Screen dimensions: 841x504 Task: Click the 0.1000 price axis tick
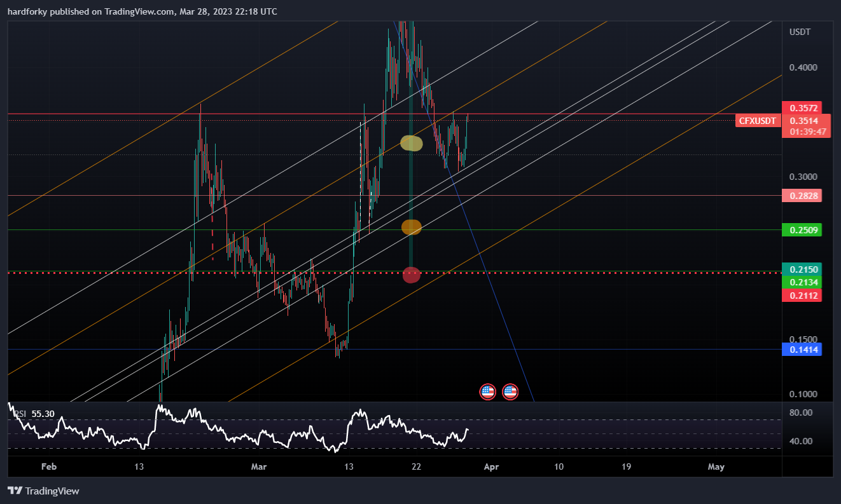pos(803,394)
